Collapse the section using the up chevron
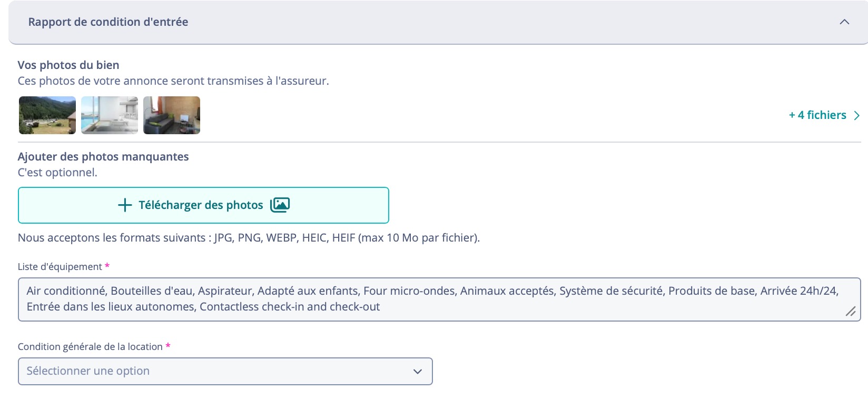 [844, 22]
